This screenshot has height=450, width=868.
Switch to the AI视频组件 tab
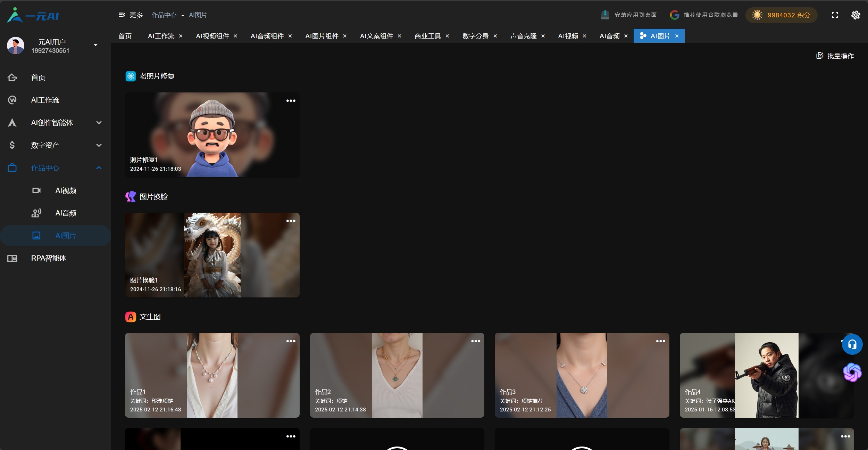point(212,36)
